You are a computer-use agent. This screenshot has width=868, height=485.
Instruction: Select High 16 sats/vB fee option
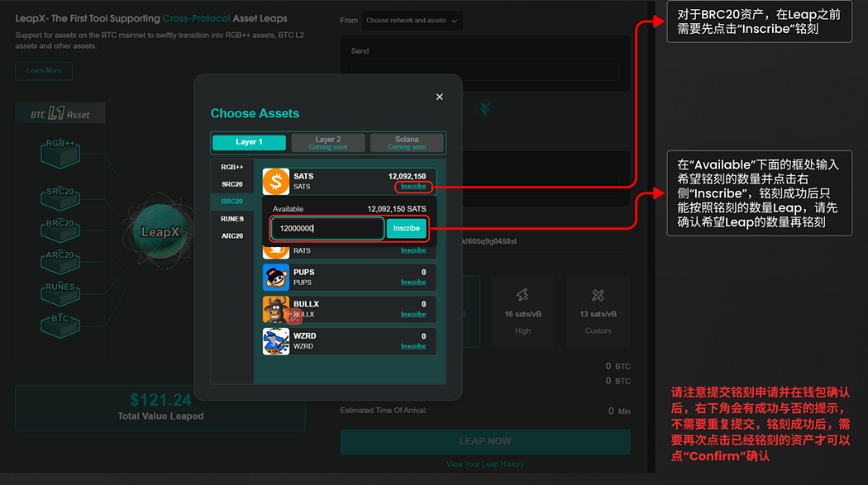pos(522,312)
